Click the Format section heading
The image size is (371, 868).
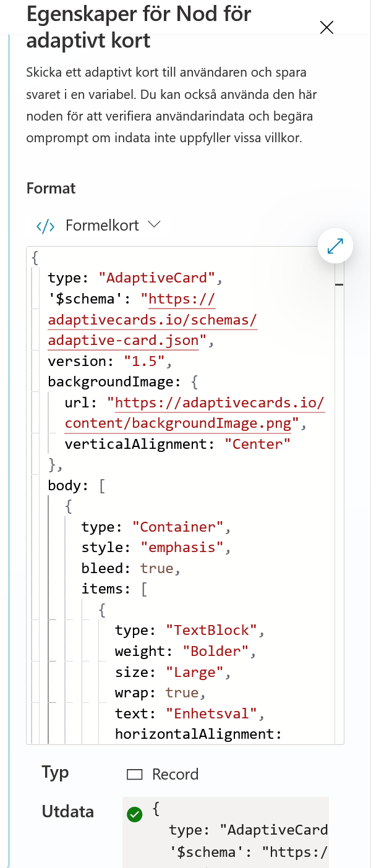tap(51, 188)
